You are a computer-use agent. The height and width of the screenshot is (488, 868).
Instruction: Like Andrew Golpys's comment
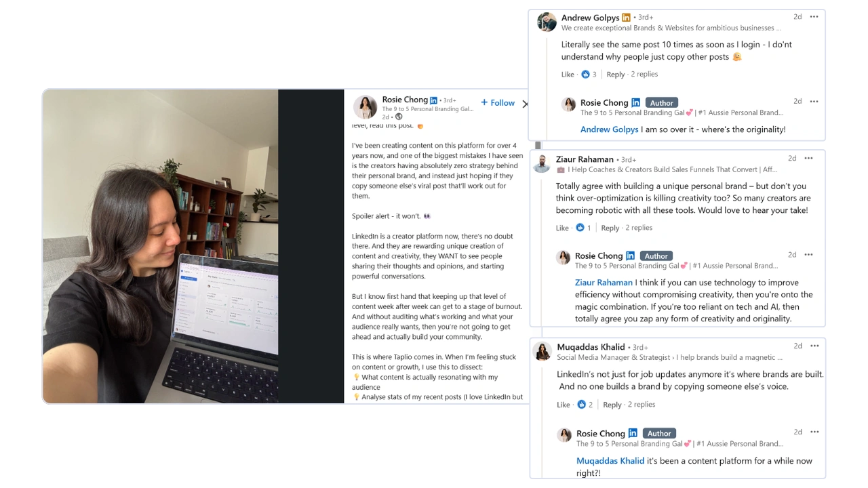(x=568, y=75)
